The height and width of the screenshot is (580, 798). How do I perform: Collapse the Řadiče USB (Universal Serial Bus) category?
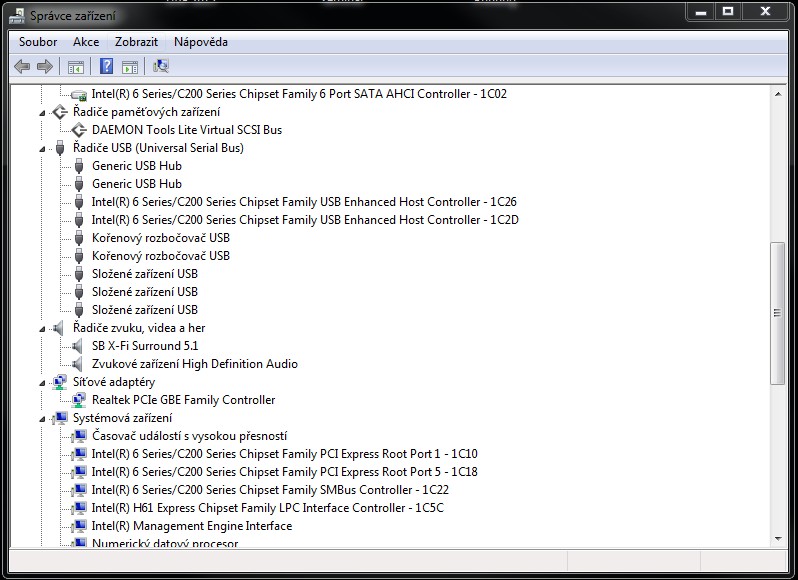[x=43, y=148]
